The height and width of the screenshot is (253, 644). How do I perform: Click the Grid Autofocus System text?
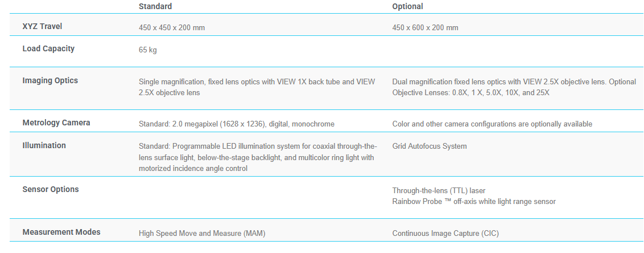pos(430,146)
